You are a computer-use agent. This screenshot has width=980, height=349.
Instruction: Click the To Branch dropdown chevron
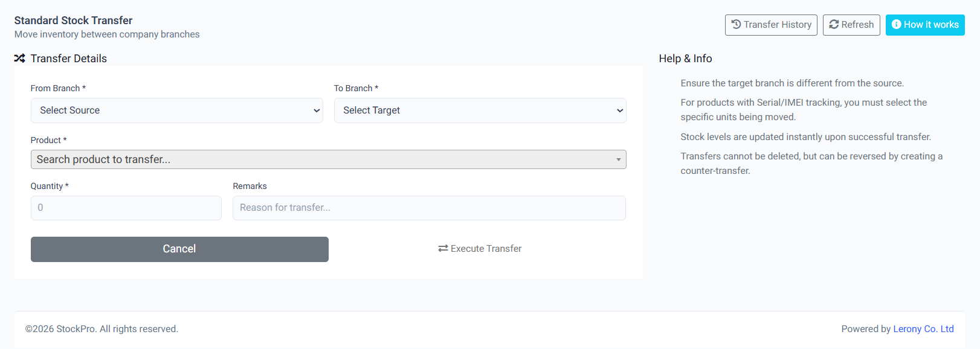click(619, 110)
